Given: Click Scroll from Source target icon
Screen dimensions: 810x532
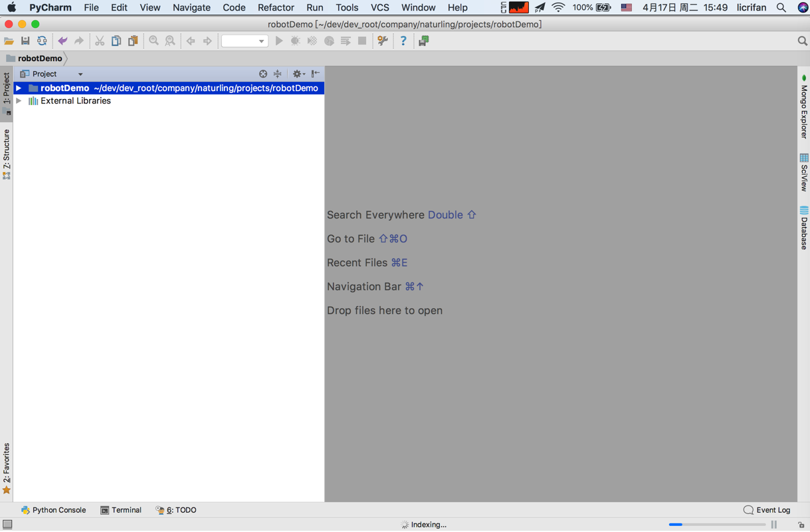Looking at the screenshot, I should tap(263, 74).
